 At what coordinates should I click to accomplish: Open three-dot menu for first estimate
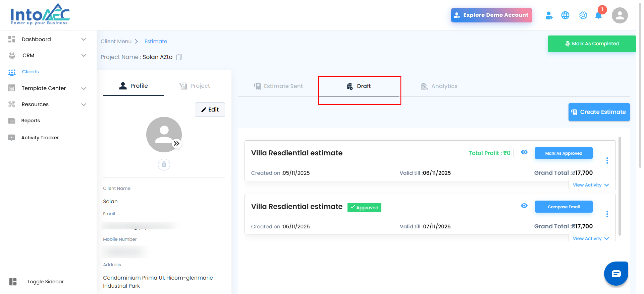tap(607, 160)
